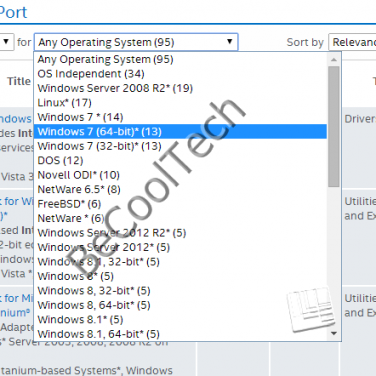
Task: Click the list scrollbar up arrow
Action: pyautogui.click(x=334, y=60)
